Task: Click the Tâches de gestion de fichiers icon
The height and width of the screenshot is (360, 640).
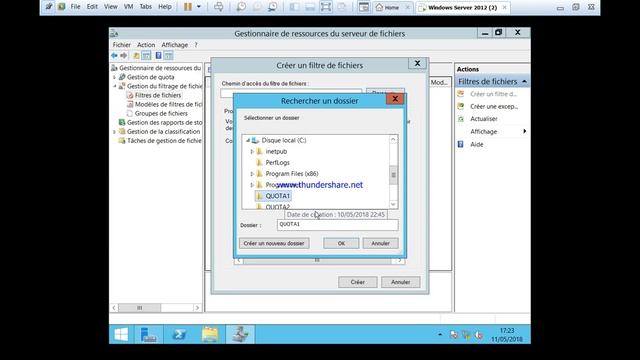Action: click(x=122, y=140)
